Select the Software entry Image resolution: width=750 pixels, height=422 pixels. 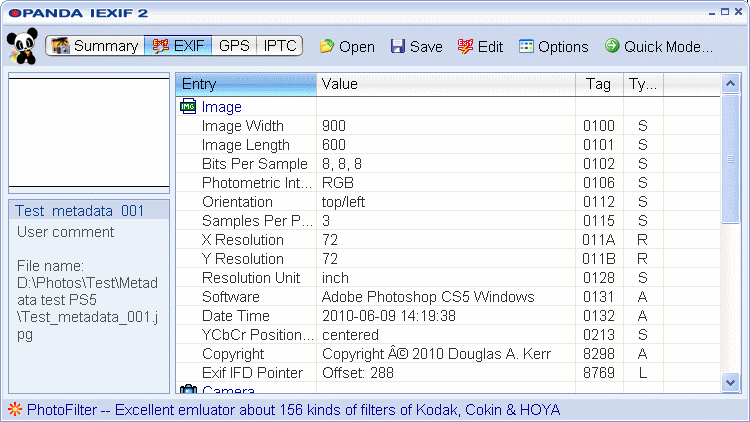tap(231, 297)
